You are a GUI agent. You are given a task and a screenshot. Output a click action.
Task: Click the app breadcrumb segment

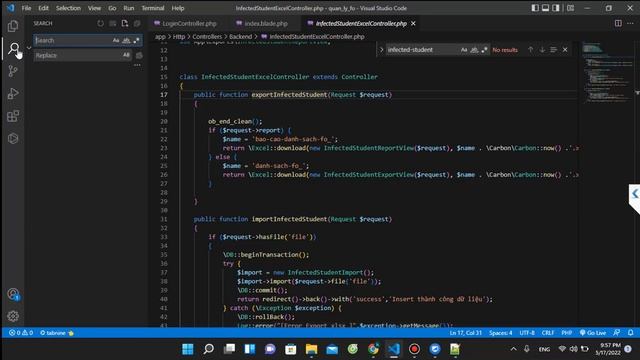pyautogui.click(x=160, y=37)
